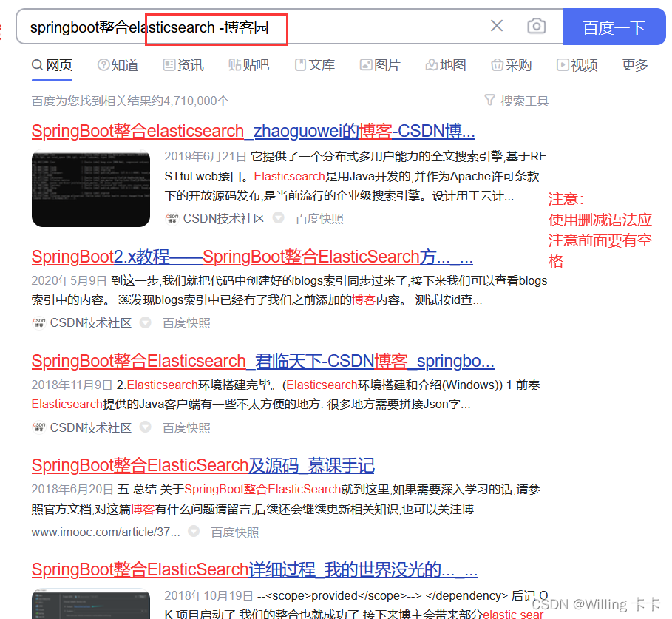The image size is (672, 619).
Task: Select the 网页 tab
Action: [x=52, y=65]
